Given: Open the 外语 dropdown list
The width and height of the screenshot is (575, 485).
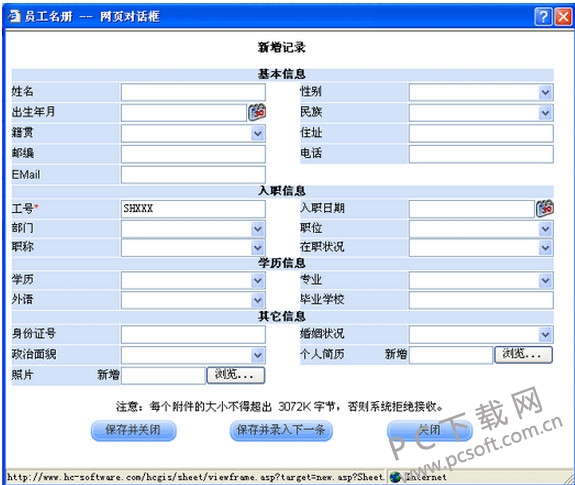Looking at the screenshot, I should 258,300.
